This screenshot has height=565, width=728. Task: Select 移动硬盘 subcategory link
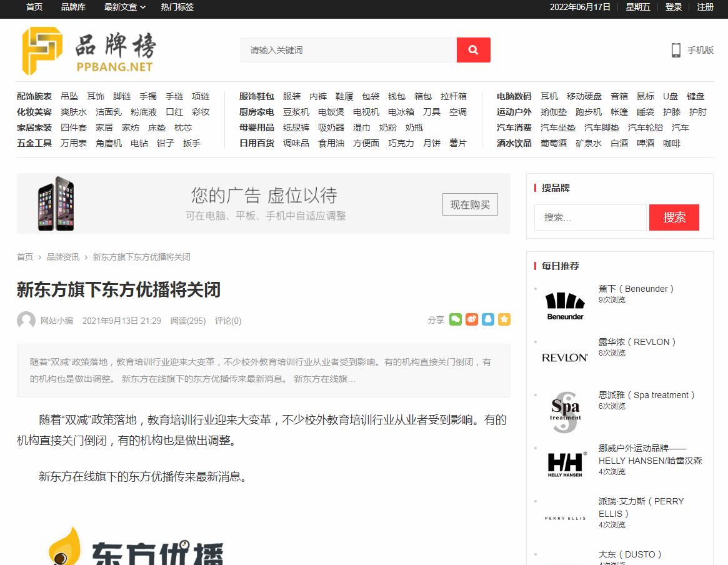(x=584, y=96)
